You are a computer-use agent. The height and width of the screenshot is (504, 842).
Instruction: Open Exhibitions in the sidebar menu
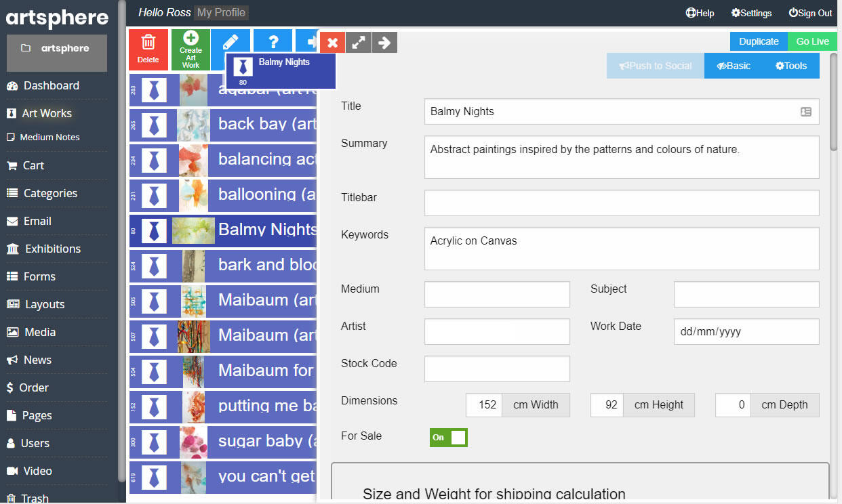coord(52,249)
